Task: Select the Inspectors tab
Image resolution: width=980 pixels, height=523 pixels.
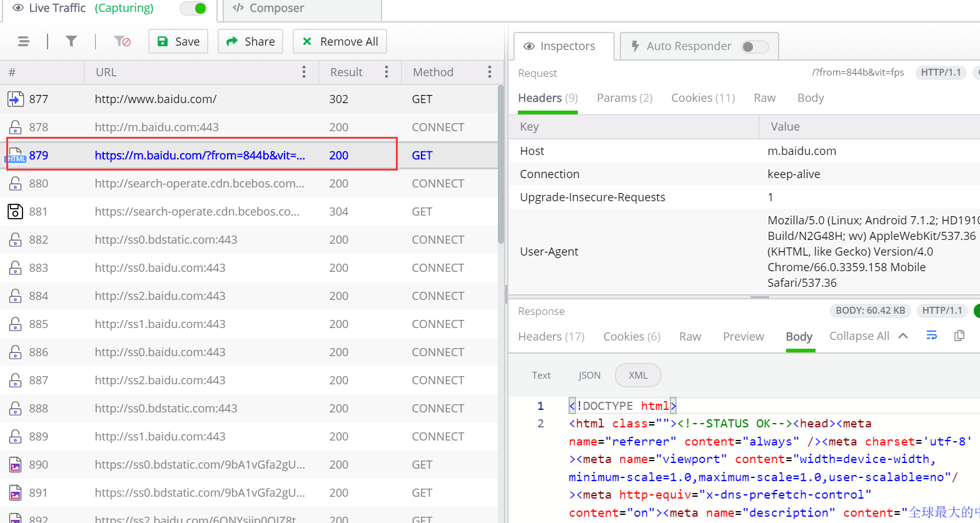Action: pyautogui.click(x=564, y=46)
